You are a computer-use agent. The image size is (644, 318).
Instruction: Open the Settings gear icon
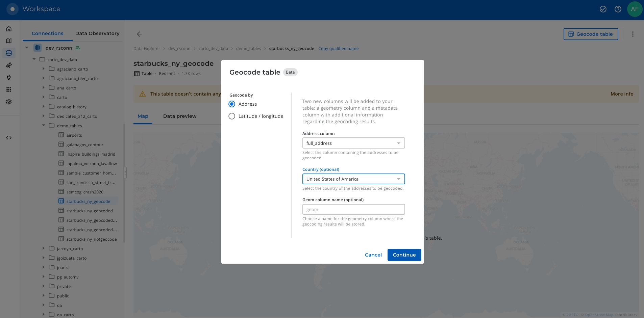9,102
